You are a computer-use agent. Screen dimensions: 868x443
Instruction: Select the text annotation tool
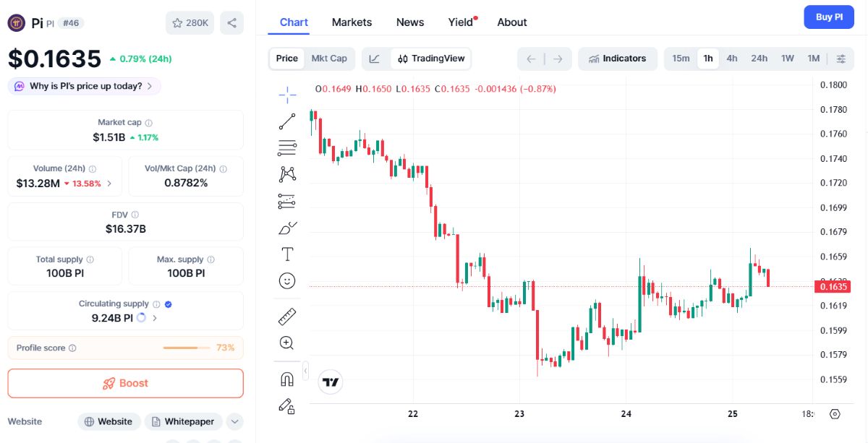pos(287,254)
